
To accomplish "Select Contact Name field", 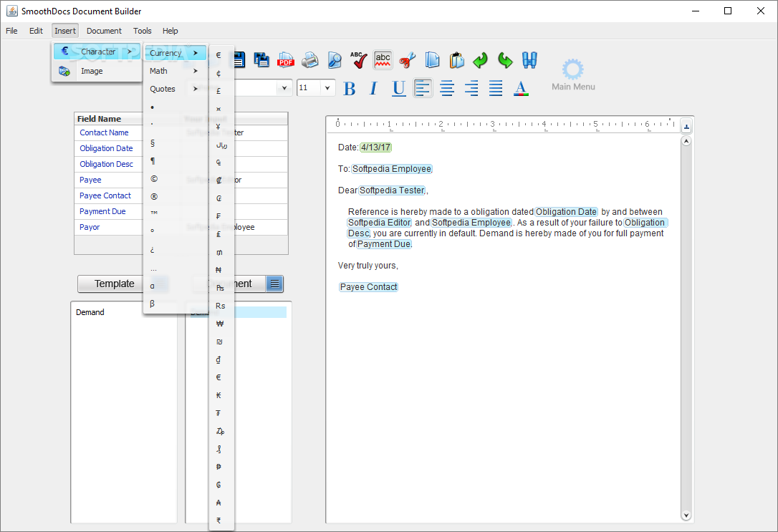I will click(x=104, y=132).
